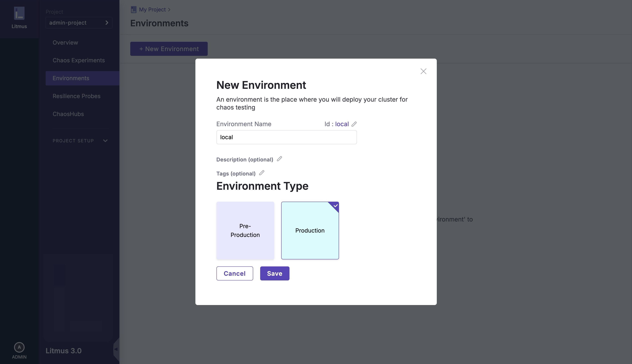Click the Environment Name input field
Viewport: 632px width, 364px height.
[287, 137]
